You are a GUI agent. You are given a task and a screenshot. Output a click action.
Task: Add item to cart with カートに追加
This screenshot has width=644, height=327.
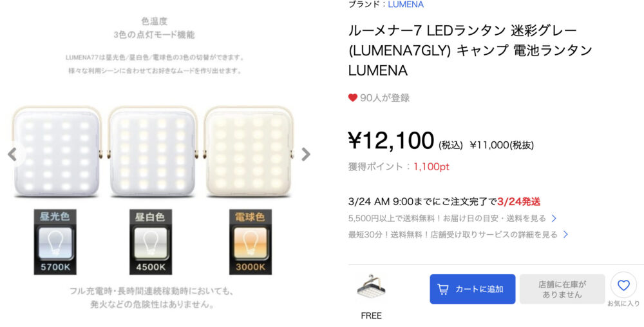click(472, 289)
